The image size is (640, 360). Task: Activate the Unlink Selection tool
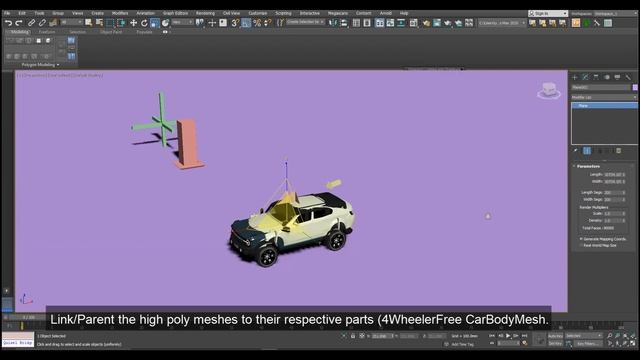[42, 23]
